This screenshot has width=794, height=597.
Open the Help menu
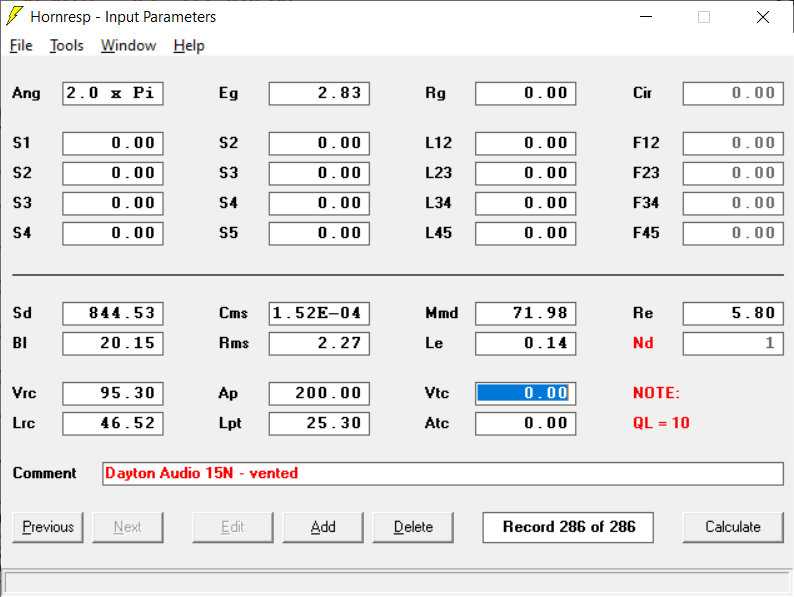coord(189,46)
